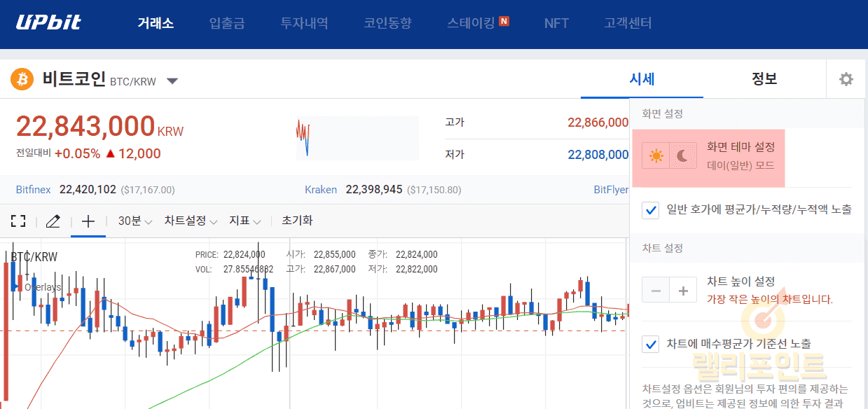Uncheck 차트에 매수평균가 기준선 노출 checkbox

tap(651, 344)
